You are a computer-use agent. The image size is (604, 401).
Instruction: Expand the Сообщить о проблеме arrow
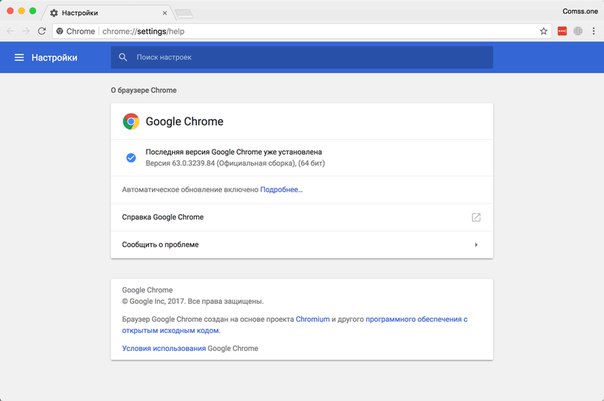pyautogui.click(x=476, y=245)
